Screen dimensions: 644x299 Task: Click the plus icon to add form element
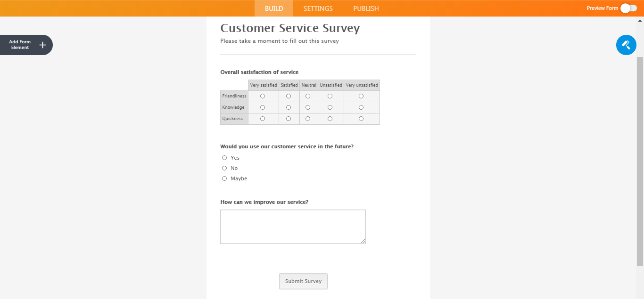click(42, 45)
